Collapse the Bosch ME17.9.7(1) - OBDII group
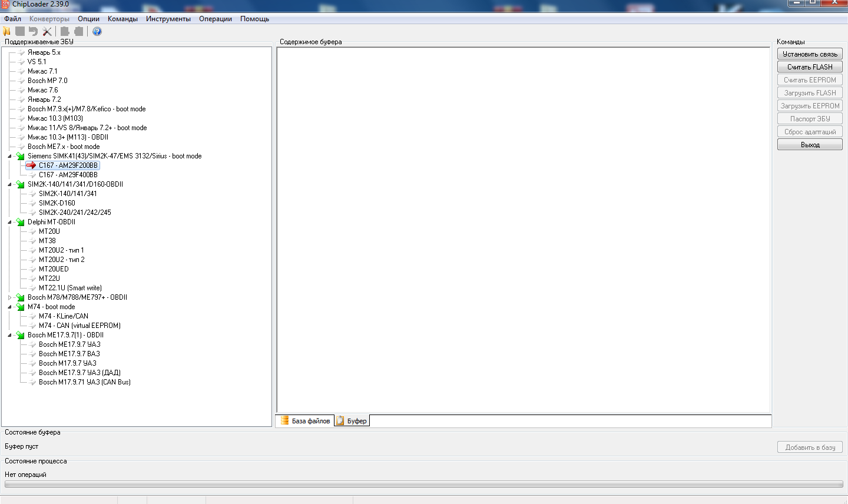This screenshot has width=848, height=504. (x=9, y=335)
